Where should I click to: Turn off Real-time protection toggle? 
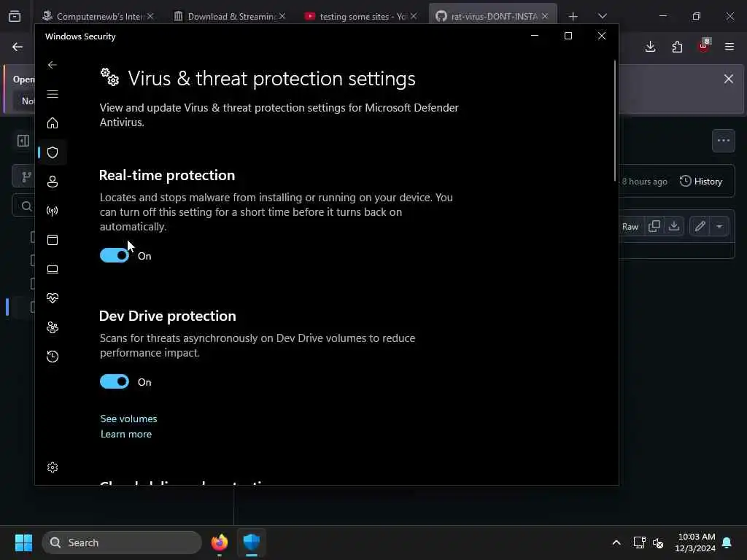(115, 255)
